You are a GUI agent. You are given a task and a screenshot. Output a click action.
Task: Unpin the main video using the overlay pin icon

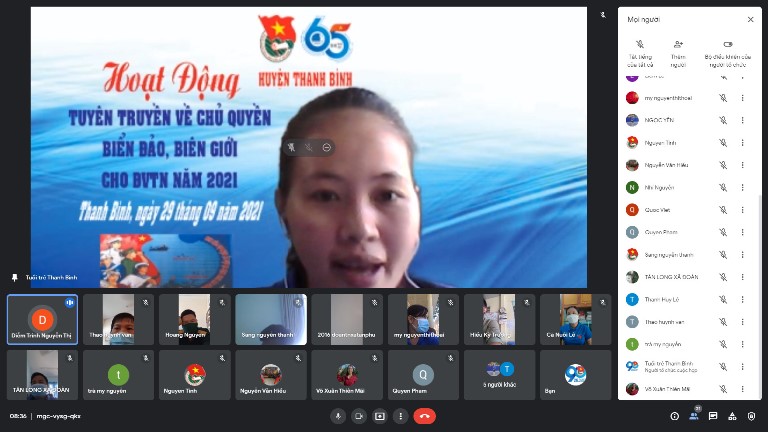pos(291,147)
